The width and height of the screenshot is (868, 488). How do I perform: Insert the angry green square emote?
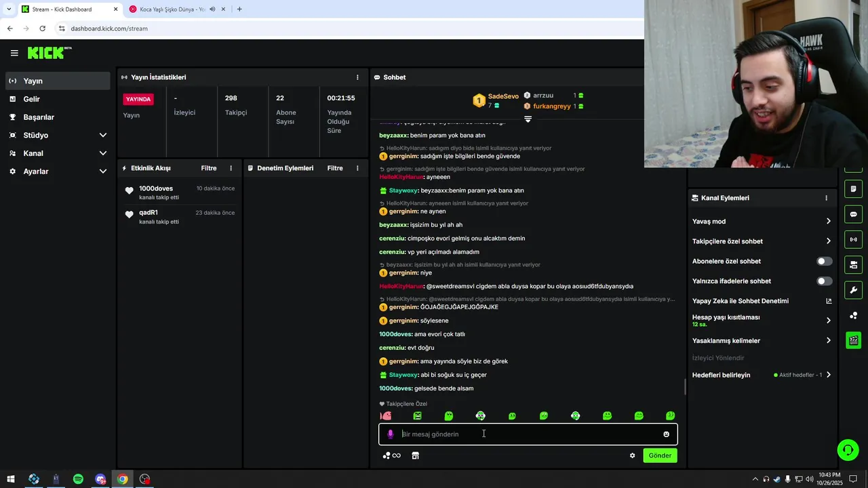click(x=417, y=415)
